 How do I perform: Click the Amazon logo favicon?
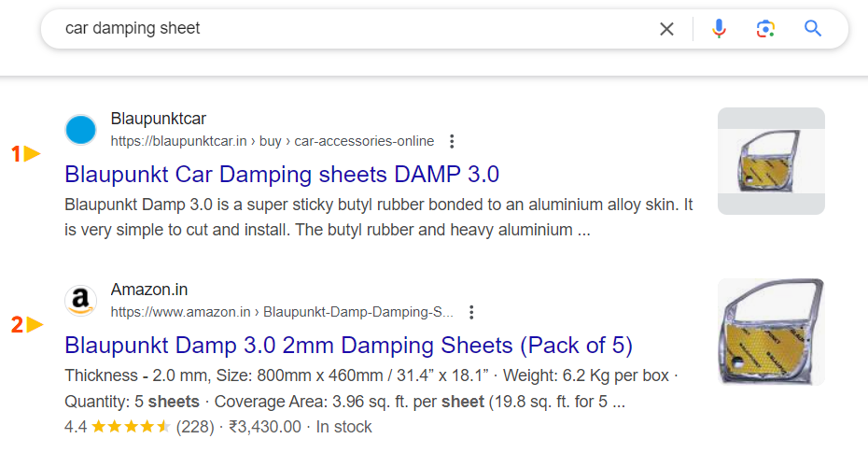pyautogui.click(x=81, y=300)
